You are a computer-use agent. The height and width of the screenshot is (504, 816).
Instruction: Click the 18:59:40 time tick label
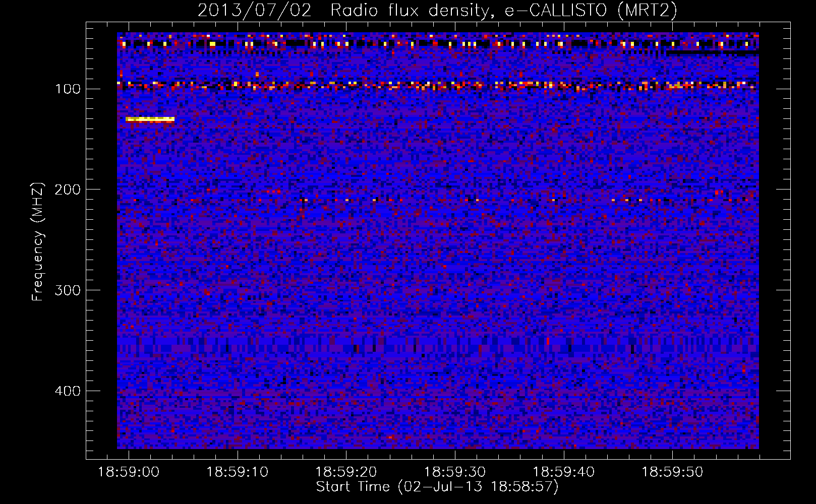pos(564,472)
